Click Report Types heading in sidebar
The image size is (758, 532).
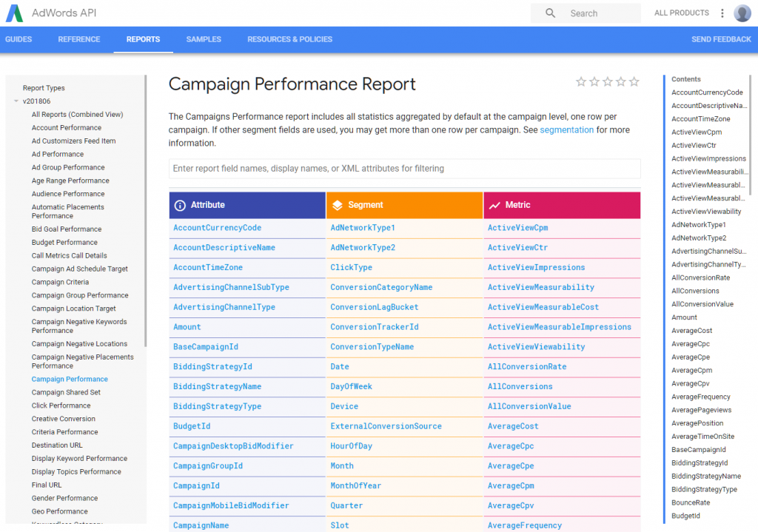(x=44, y=88)
